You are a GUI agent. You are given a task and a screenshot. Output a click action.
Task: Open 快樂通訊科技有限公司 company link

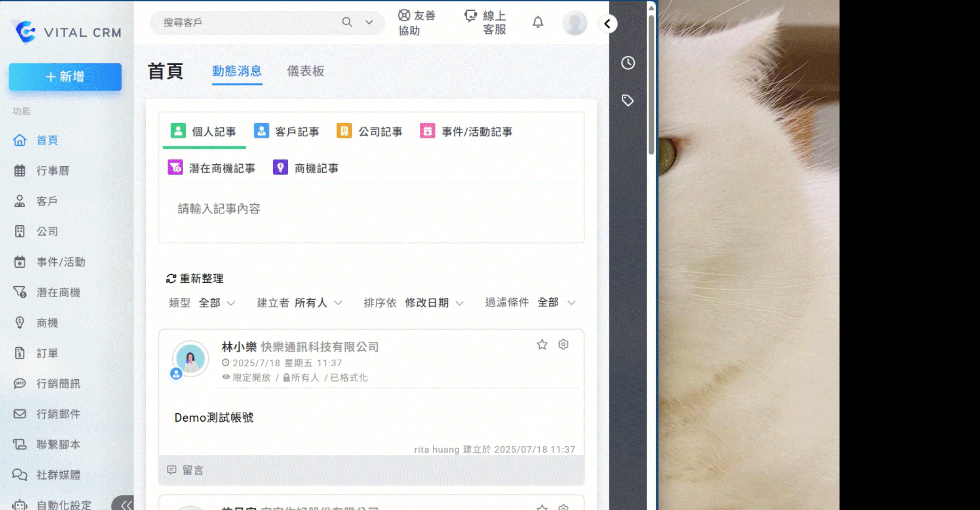(x=320, y=347)
